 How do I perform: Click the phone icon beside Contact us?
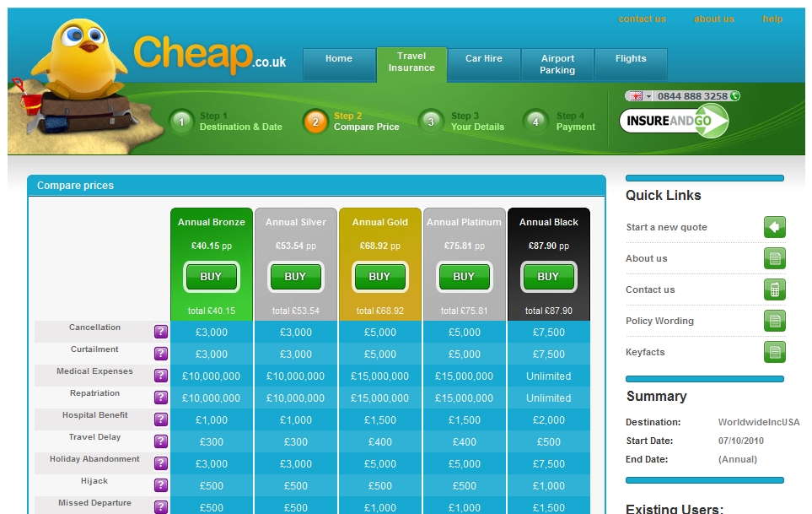coord(775,289)
